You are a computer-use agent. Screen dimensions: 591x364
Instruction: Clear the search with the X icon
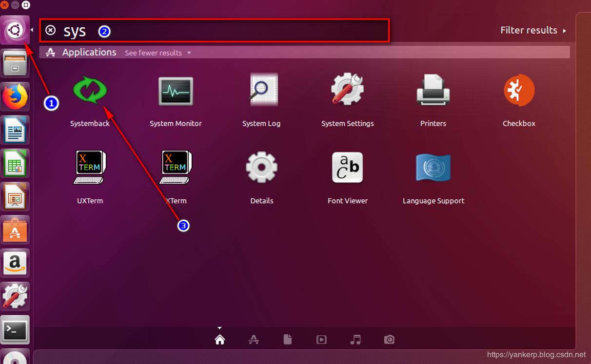pyautogui.click(x=51, y=30)
